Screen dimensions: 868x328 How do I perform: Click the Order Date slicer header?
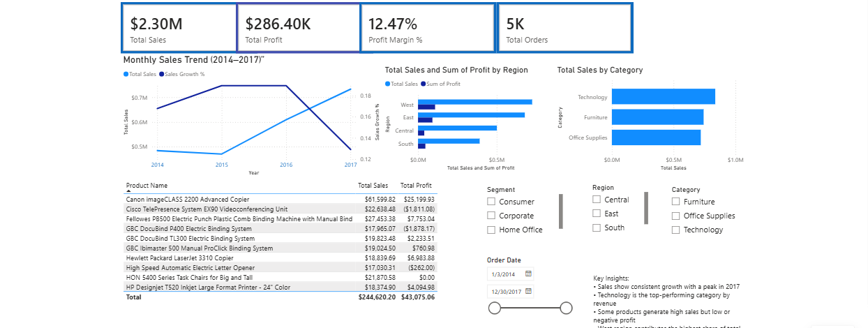[x=504, y=260]
